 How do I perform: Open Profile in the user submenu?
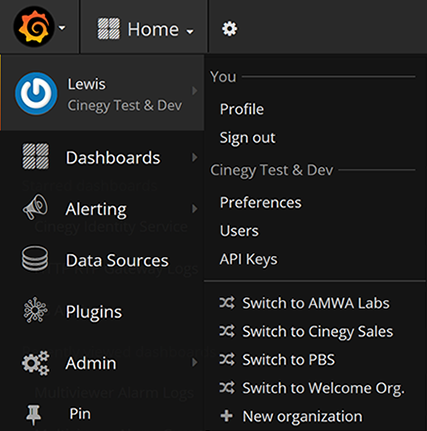point(242,109)
